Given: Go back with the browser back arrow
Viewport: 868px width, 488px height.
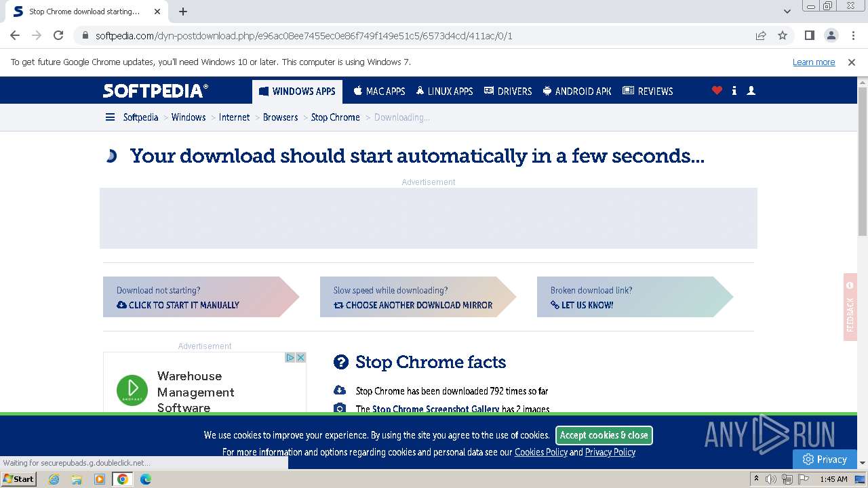Looking at the screenshot, I should 15,35.
